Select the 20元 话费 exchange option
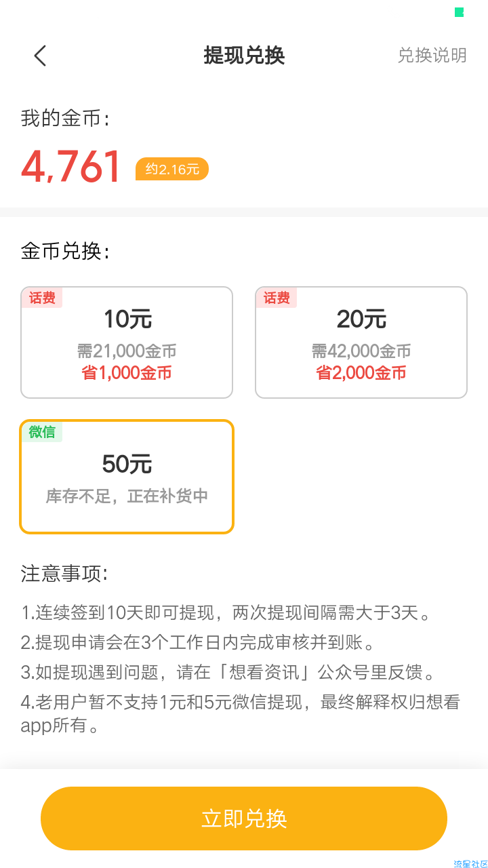The height and width of the screenshot is (868, 488). tap(361, 342)
